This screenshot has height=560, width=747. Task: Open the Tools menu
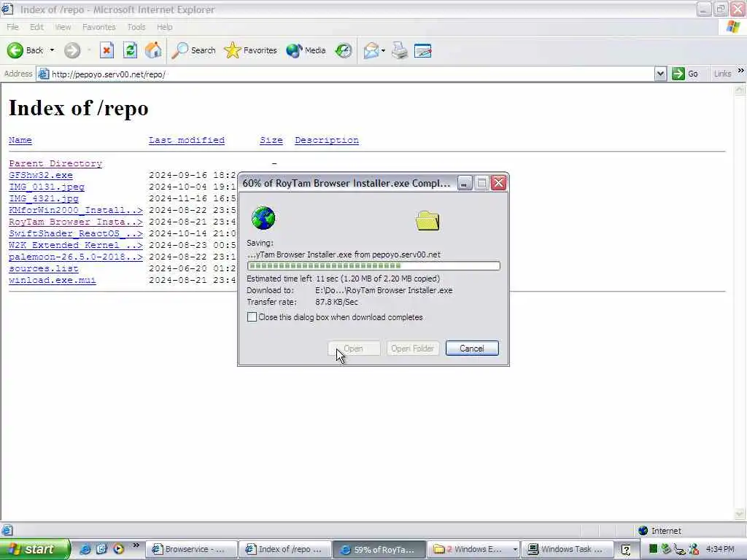coord(136,27)
